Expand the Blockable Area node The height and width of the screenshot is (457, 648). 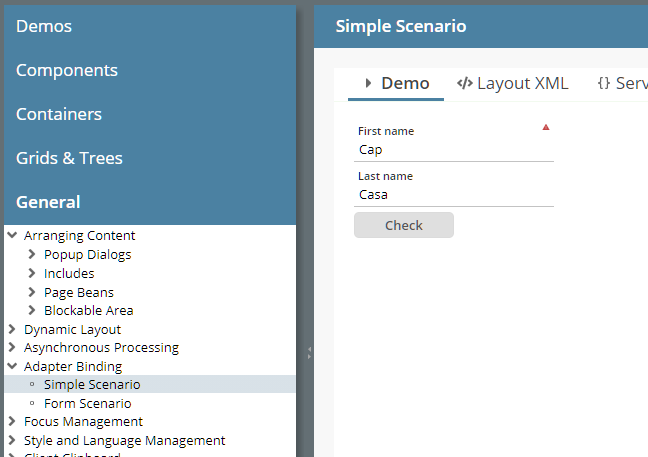32,311
